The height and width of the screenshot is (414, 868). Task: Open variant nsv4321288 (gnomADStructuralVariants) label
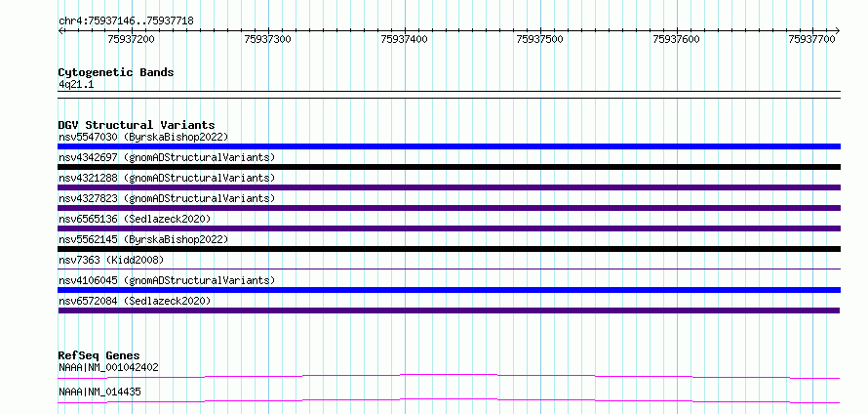click(x=167, y=178)
